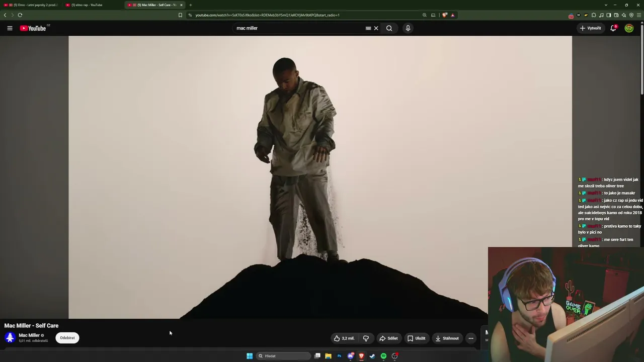This screenshot has height=362, width=644.
Task: Open the Leo AI sparkle icon
Action: [624, 15]
